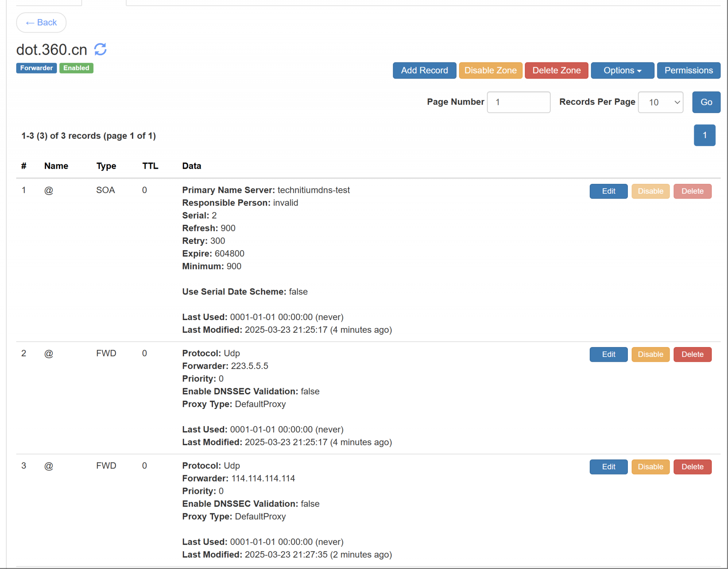Open the Records Per Page selector
This screenshot has height=569, width=728.
(x=660, y=102)
